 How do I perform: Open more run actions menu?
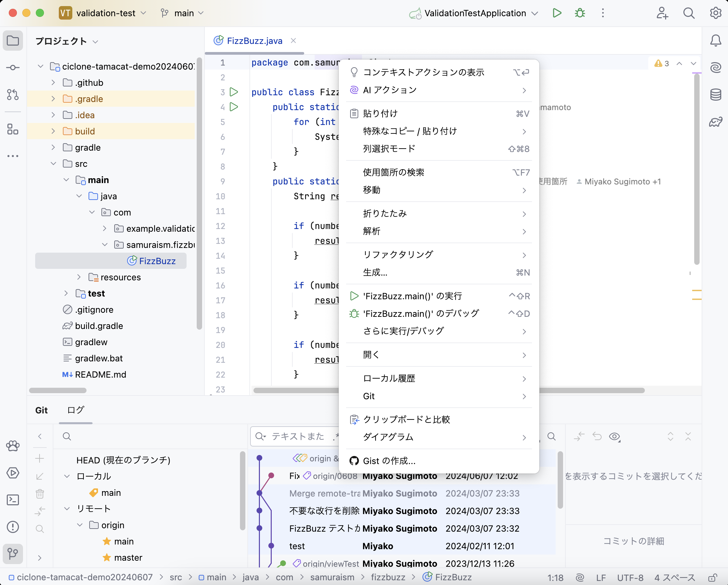pyautogui.click(x=603, y=13)
